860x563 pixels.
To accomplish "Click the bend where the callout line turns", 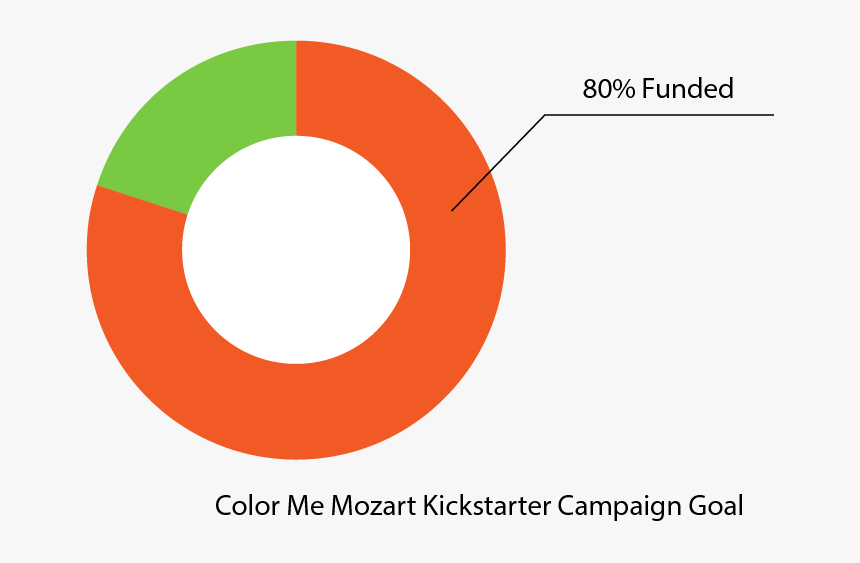I will [545, 115].
